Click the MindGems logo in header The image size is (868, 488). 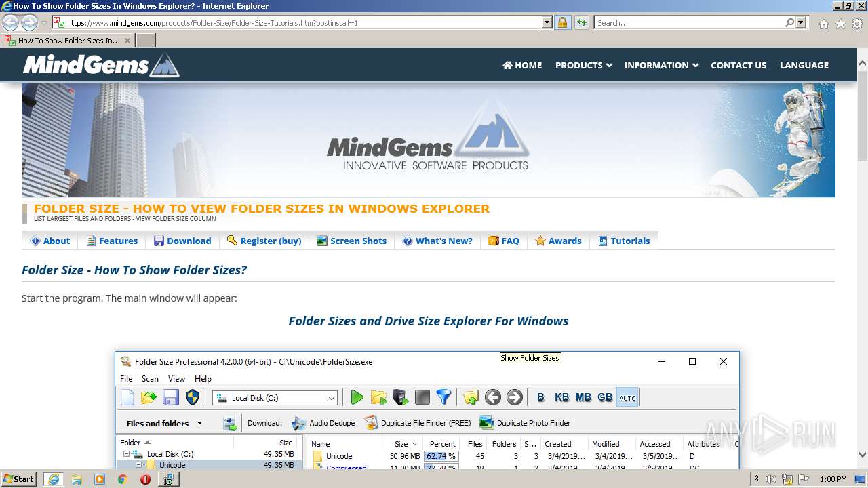click(x=101, y=65)
